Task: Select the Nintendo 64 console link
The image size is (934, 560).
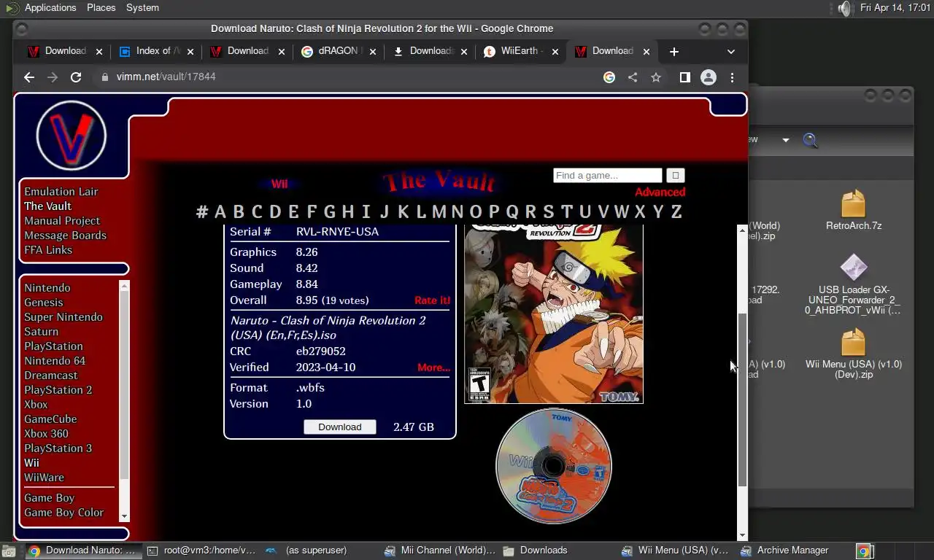Action: [x=55, y=360]
